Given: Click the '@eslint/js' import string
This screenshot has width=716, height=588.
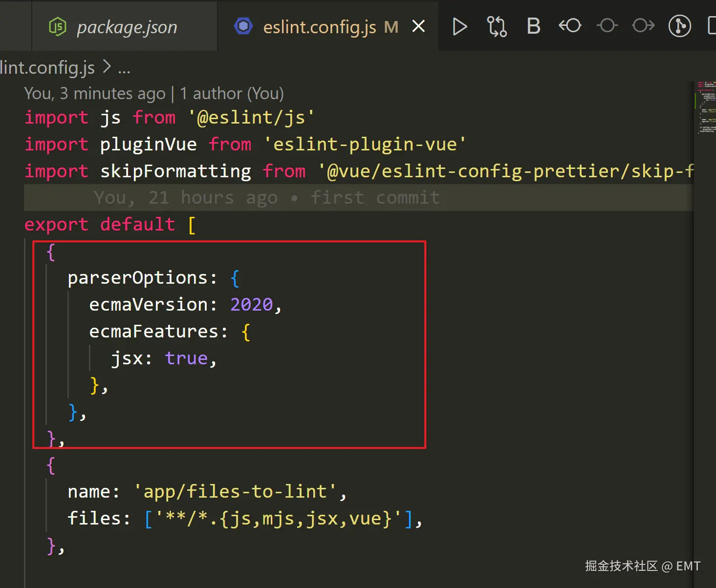Looking at the screenshot, I should click(251, 118).
